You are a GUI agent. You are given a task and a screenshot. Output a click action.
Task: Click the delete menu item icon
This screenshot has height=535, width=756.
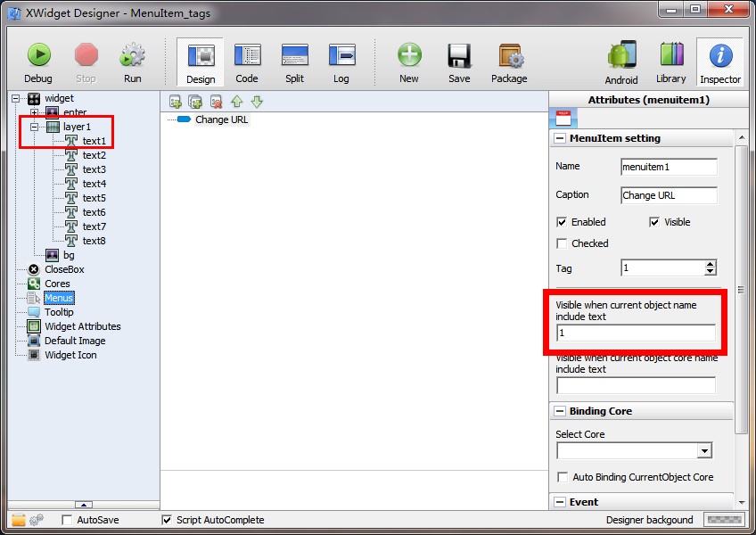[x=216, y=102]
